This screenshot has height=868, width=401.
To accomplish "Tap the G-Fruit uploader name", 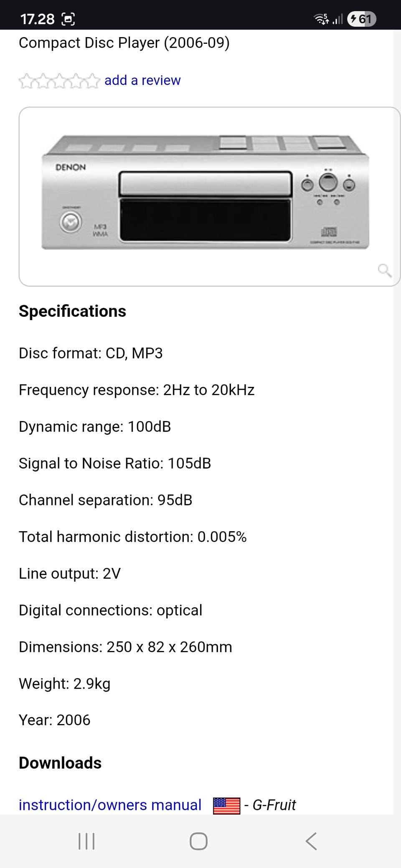I will (274, 805).
